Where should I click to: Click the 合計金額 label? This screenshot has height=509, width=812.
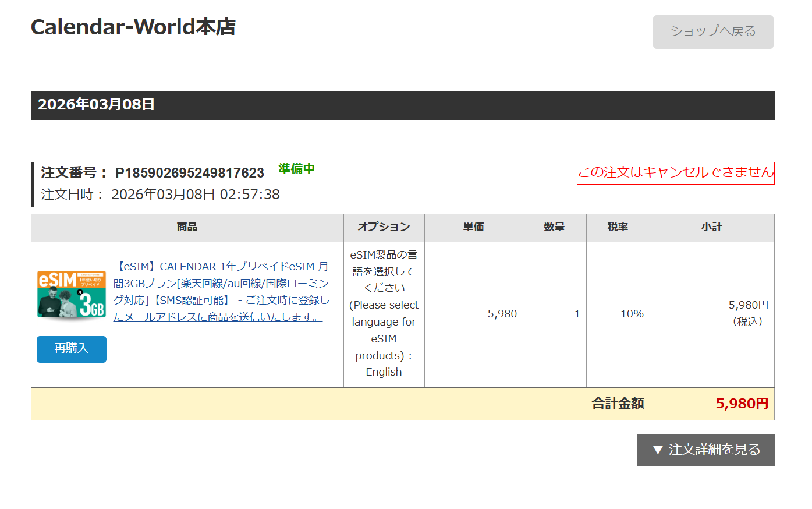point(618,404)
